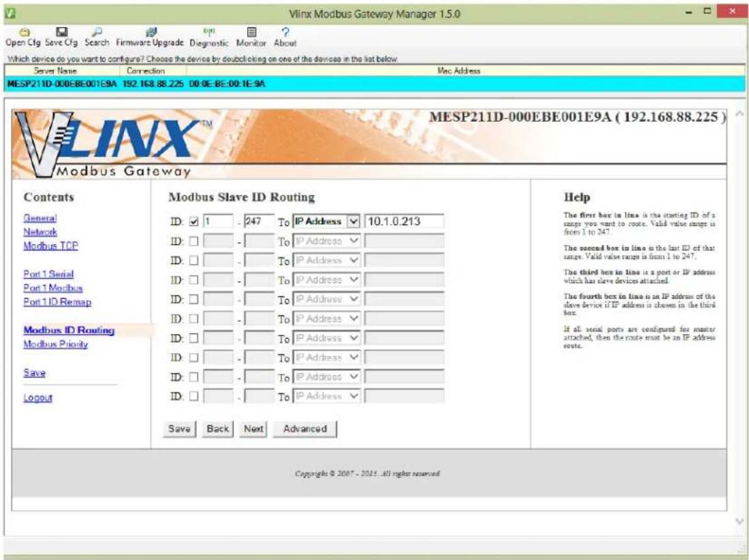This screenshot has height=560, width=749.
Task: Open the Port 1 Serial link
Action: coord(48,274)
